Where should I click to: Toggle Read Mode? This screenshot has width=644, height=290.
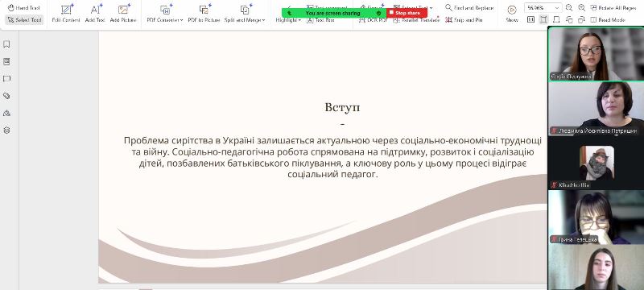click(x=608, y=19)
